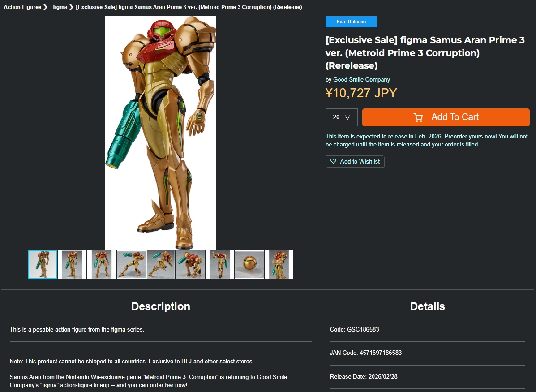Show the third front-facing Samus thumbnail
The height and width of the screenshot is (392, 536).
point(102,265)
